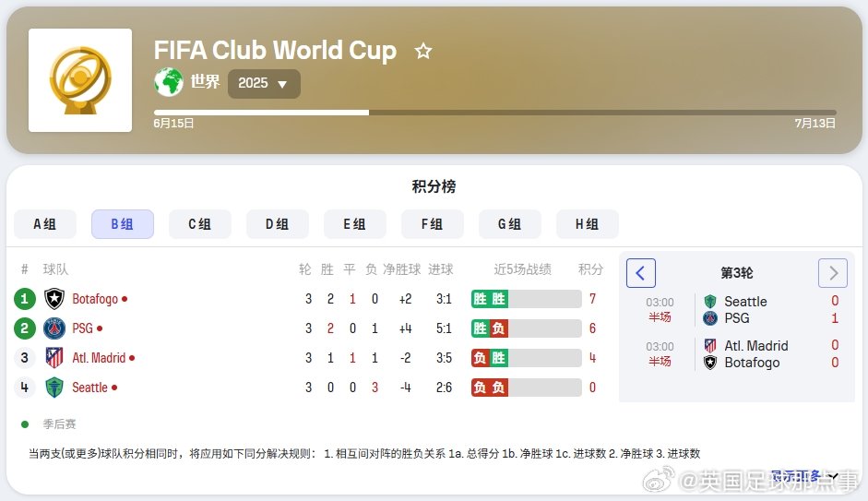Switch to the A组 tab
Image resolution: width=868 pixels, height=501 pixels.
(45, 224)
